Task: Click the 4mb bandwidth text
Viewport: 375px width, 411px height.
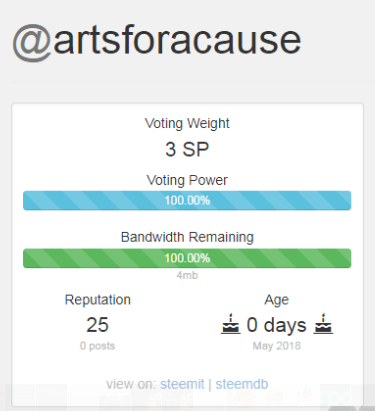Action: (x=187, y=275)
